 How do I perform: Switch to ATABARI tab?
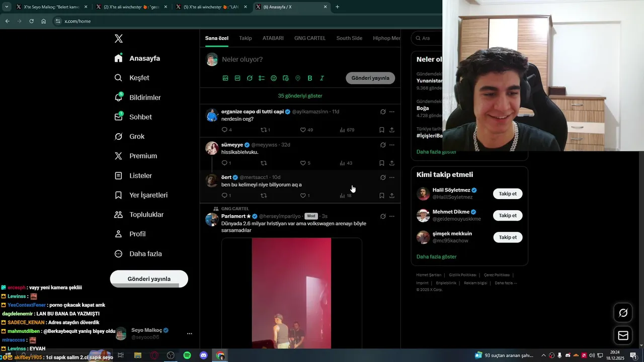point(273,38)
